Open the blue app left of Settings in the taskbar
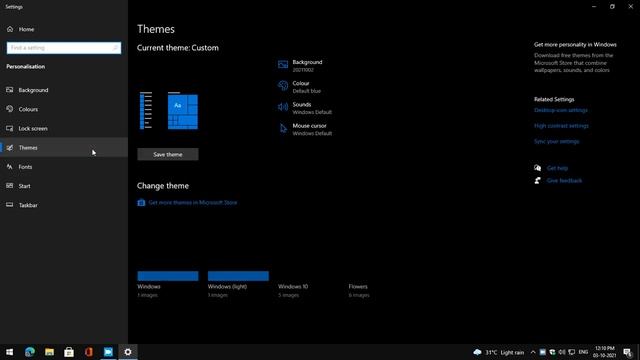The width and height of the screenshot is (640, 360). (x=108, y=352)
